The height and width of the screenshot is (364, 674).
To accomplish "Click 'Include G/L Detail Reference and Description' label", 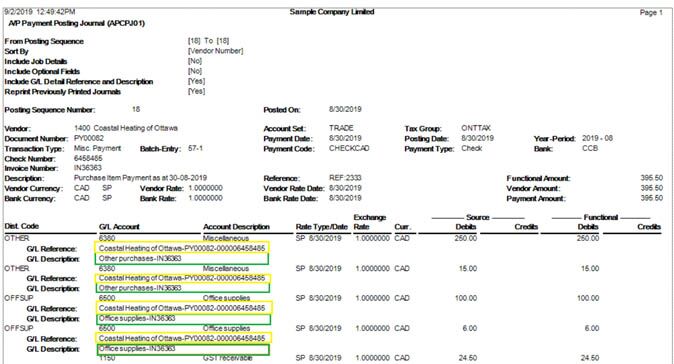I will (79, 82).
